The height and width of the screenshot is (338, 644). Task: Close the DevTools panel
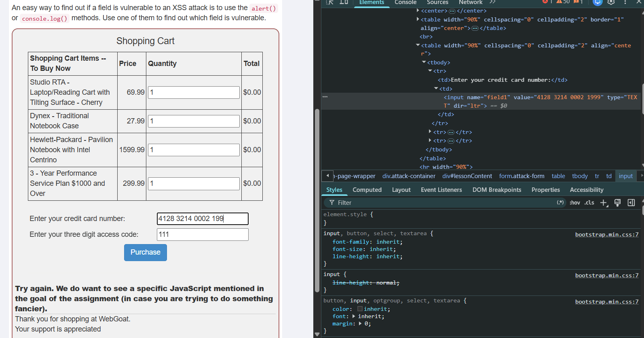click(639, 2)
